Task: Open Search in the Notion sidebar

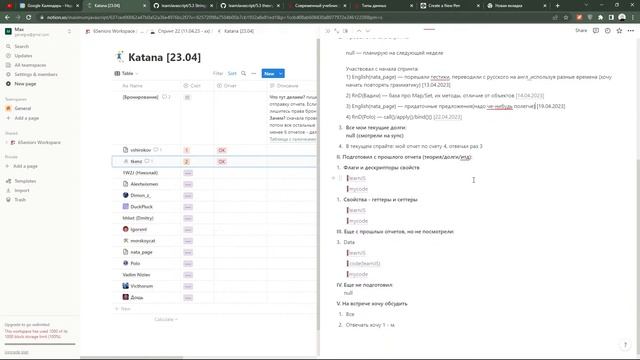Action: pyautogui.click(x=21, y=47)
